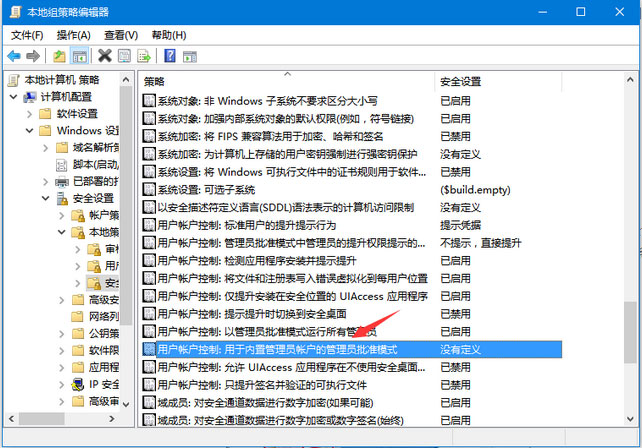Viewport: 642px width, 448px height.
Task: Expand the IP 安全 tree node
Action: 62,385
